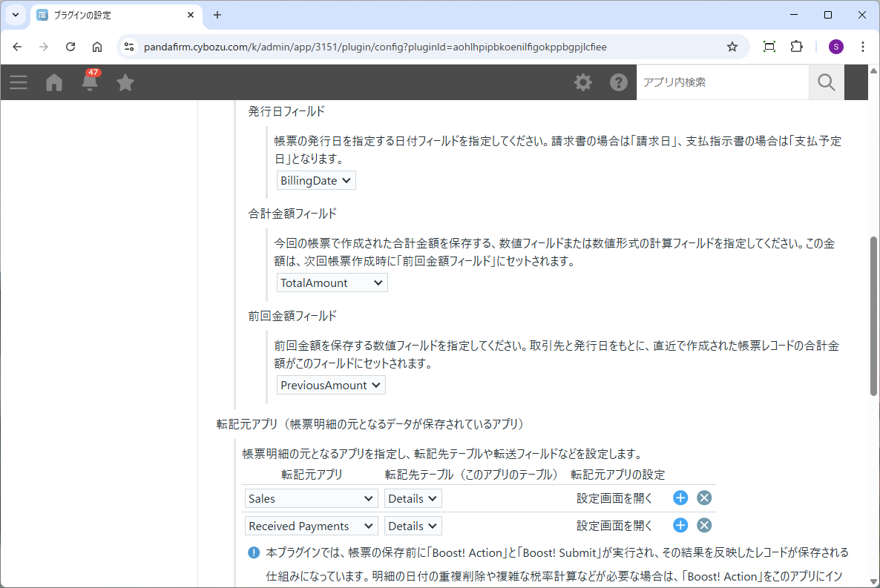
Task: Expand the BillingDate dropdown
Action: point(316,180)
